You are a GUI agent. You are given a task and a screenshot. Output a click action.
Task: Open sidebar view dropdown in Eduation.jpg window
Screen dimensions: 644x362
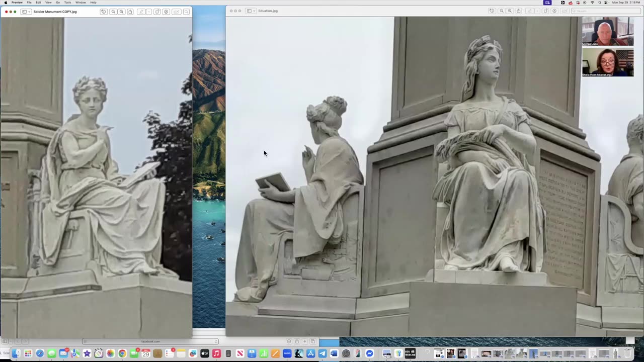250,11
